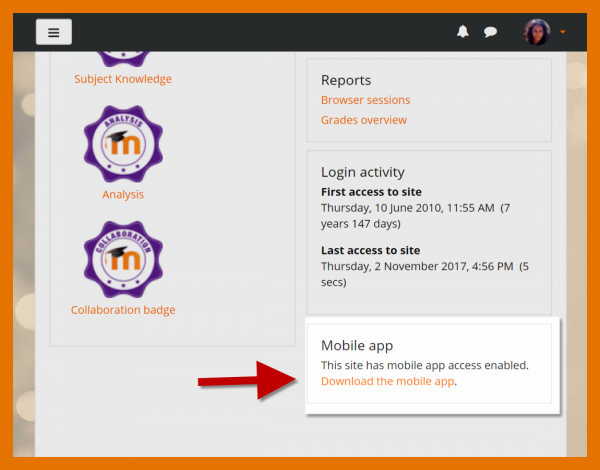
Task: Click the Reports section heading
Action: pos(346,80)
